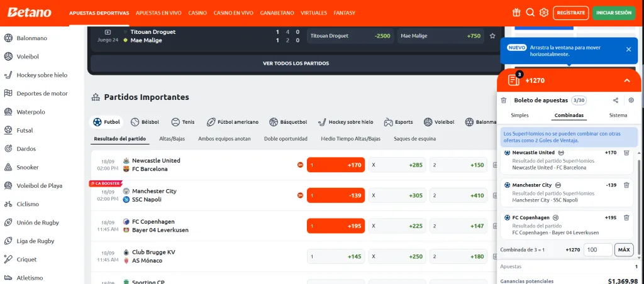Select the Altas/Bajas market tab
This screenshot has height=284, width=644.
[x=172, y=139]
